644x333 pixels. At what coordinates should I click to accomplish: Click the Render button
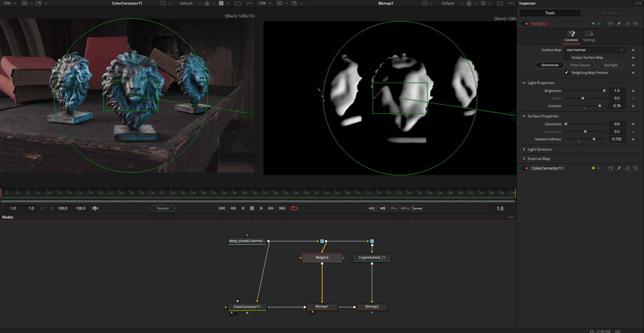point(163,208)
